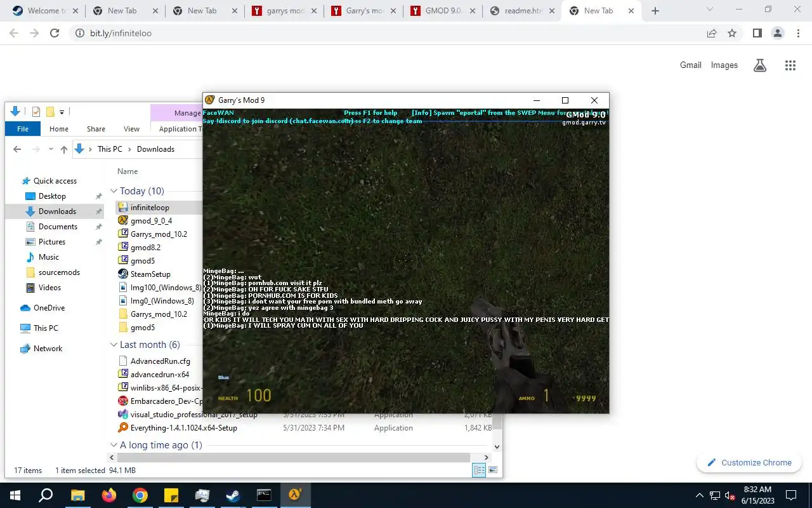Select sourcemods folder in the navigation pane
Screen dimensions: 812x508
click(x=59, y=272)
